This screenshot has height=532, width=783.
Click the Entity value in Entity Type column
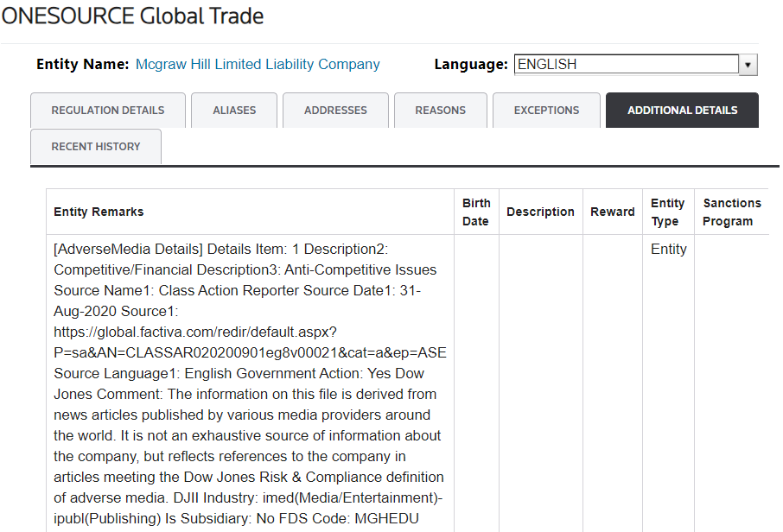[x=669, y=250]
